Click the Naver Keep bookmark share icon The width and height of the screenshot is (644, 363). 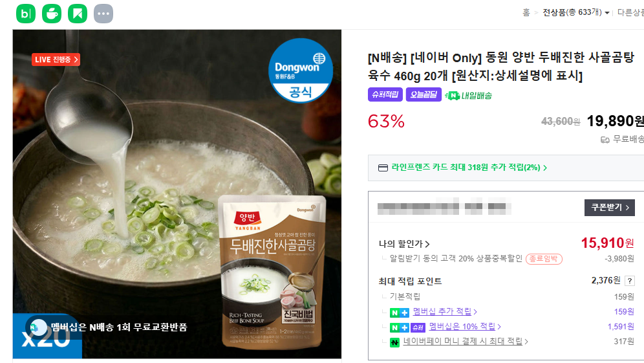tap(78, 14)
